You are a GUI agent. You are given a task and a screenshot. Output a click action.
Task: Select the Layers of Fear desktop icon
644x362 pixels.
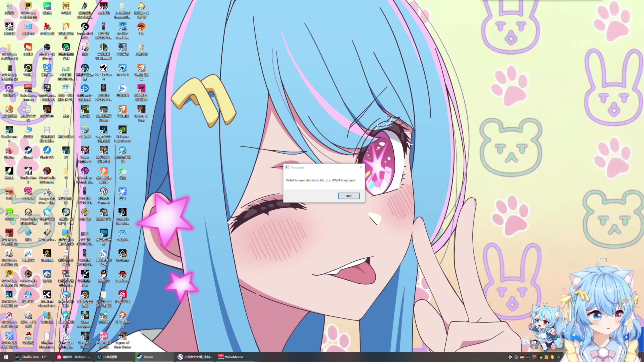141,114
